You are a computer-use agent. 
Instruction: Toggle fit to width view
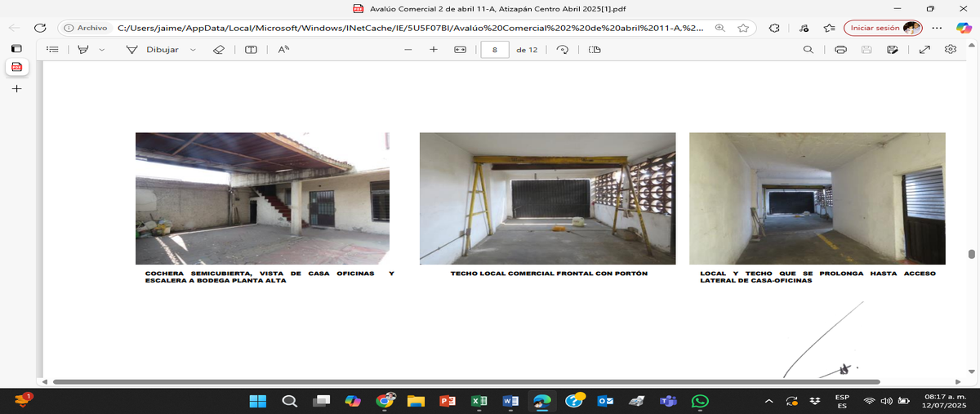click(460, 49)
